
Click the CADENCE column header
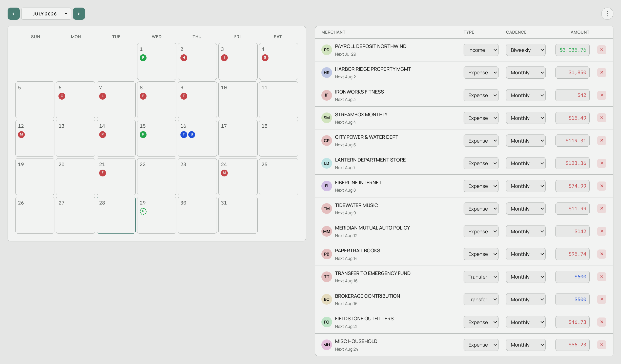516,32
